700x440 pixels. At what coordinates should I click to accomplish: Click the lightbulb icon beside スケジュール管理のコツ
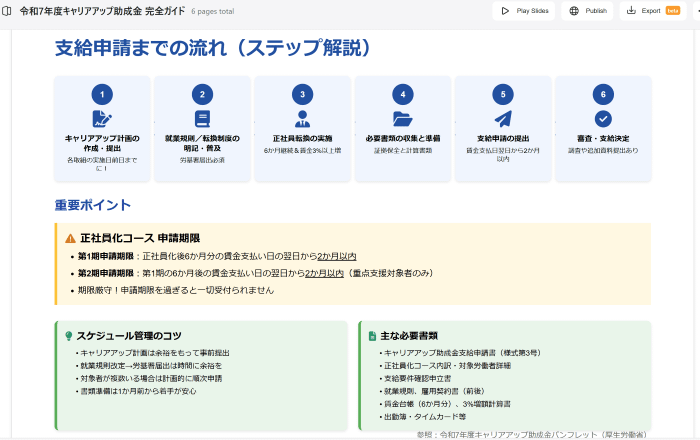click(68, 336)
